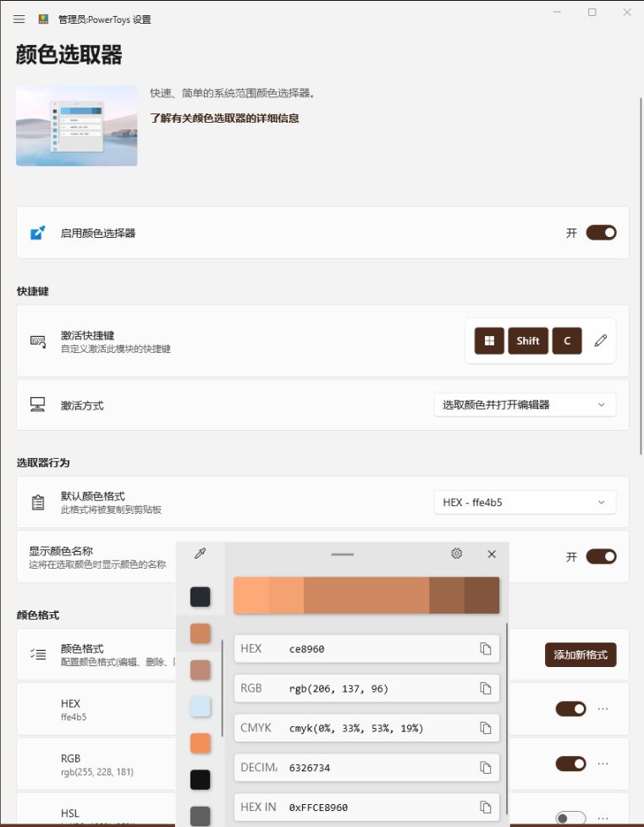
Task: Select the selected brown-orange history swatch
Action: 200,633
